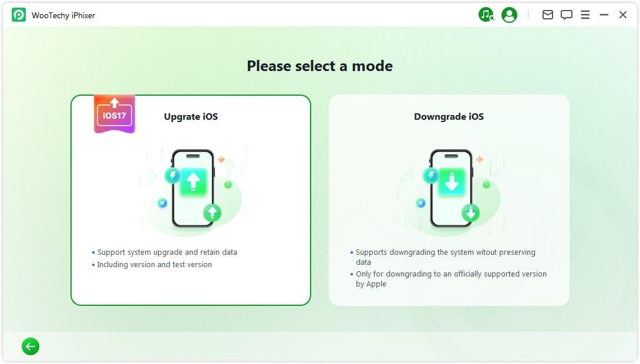This screenshot has width=640, height=364.
Task: Click the 'Please select a mode' heading
Action: point(319,66)
